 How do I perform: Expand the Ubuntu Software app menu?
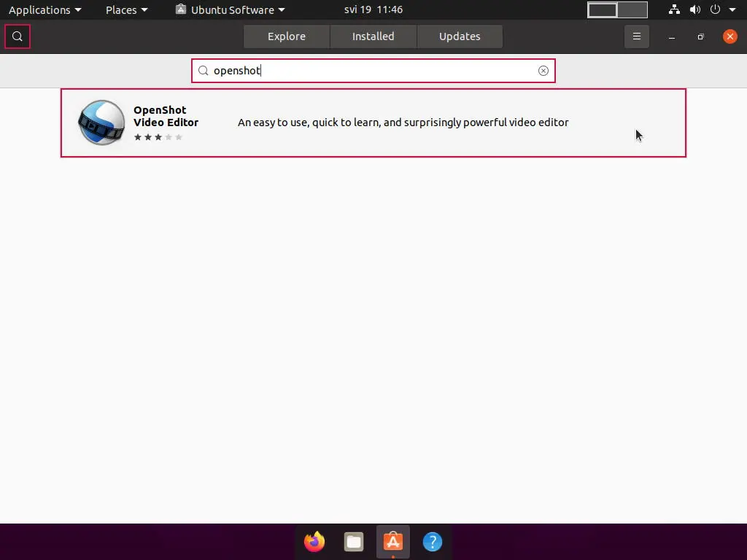pyautogui.click(x=231, y=9)
